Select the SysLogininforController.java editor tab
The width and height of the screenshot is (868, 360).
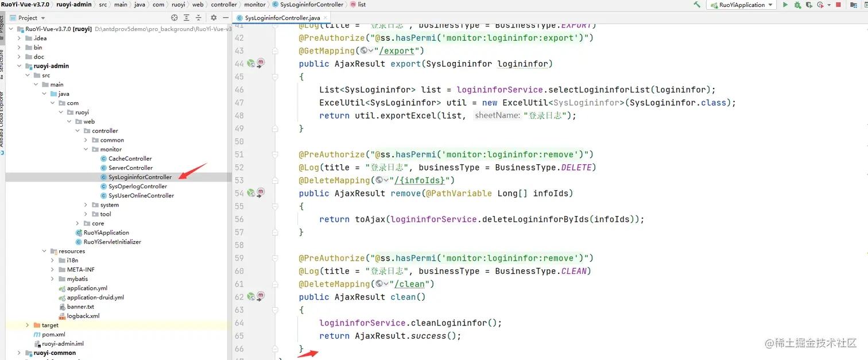tap(282, 18)
